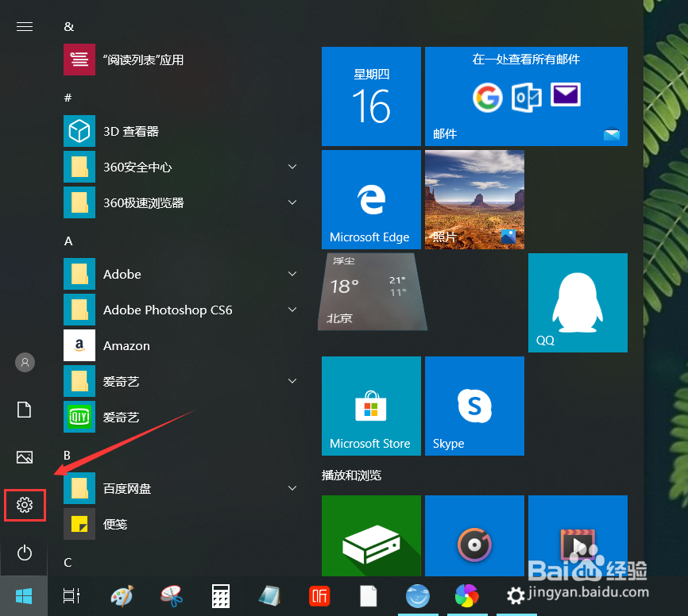Open Settings gear in Start sidebar
This screenshot has width=688, height=616.
tap(25, 505)
